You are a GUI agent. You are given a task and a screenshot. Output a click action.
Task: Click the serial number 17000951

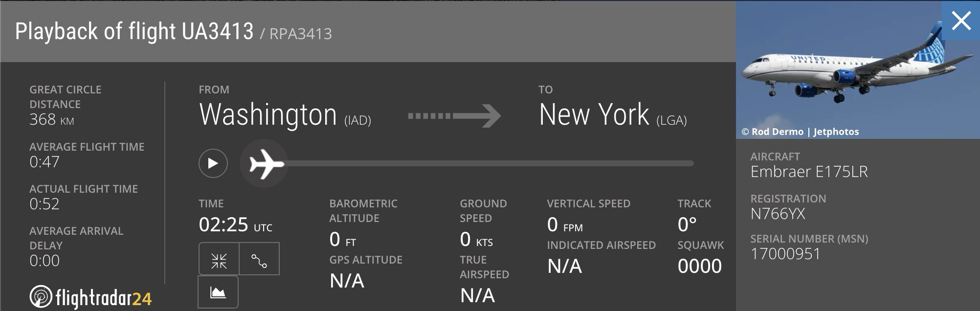(x=785, y=254)
